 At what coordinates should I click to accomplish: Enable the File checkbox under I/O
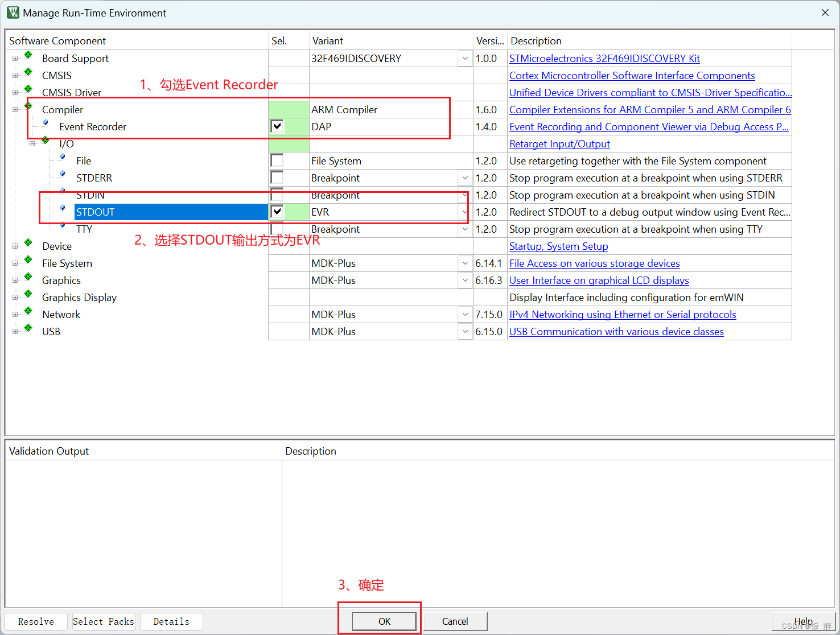(x=277, y=160)
